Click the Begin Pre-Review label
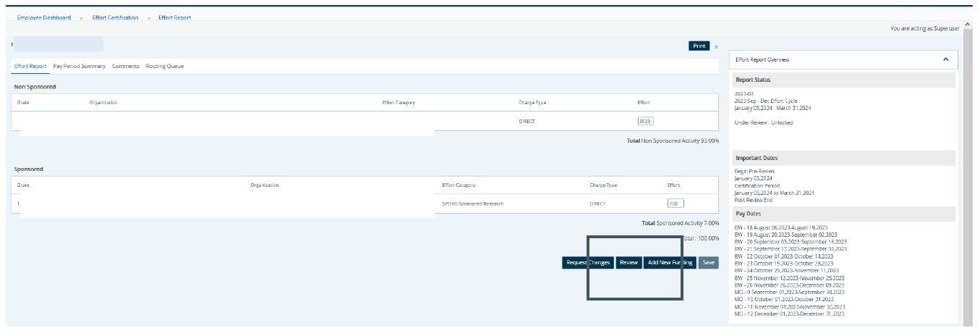Image resolution: width=980 pixels, height=336 pixels. coord(754,171)
